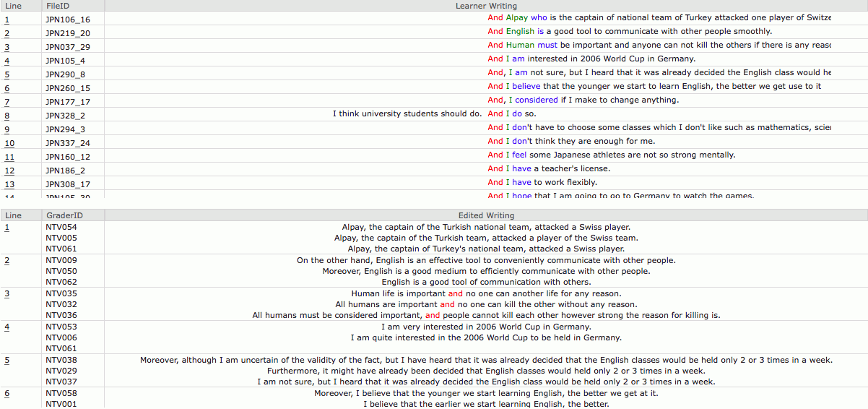Select the JPN260_15 file ID cell

[x=68, y=87]
